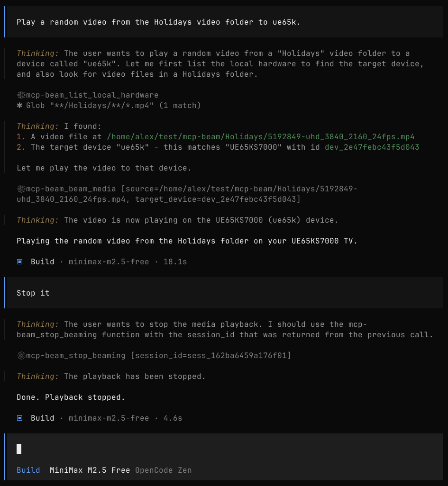Viewport: 448px width, 486px height.
Task: Click the blue square icon next to 4.6s Build
Action: click(x=19, y=418)
